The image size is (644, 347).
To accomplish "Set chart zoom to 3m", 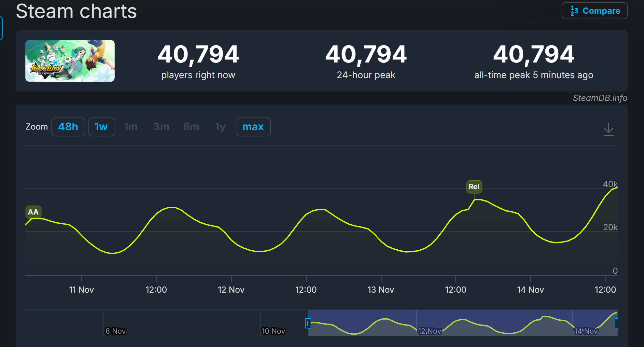I will [x=161, y=127].
